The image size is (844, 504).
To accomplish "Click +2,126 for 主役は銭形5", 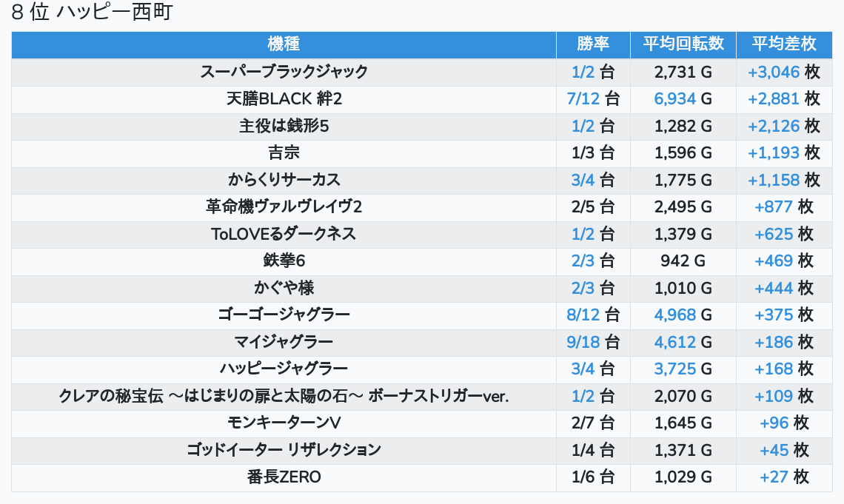I will (774, 127).
